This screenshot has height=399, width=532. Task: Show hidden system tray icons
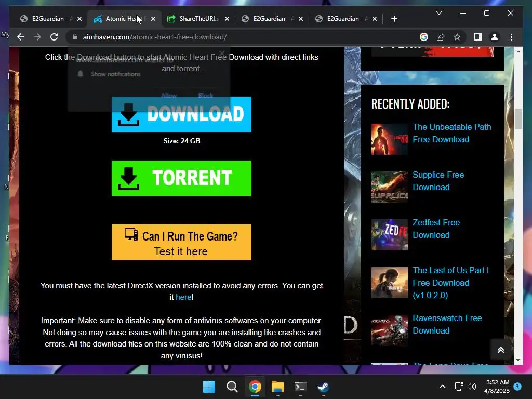pos(443,387)
